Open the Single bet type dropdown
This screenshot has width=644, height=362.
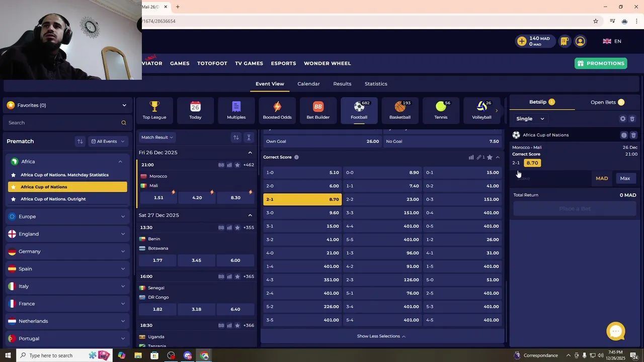530,119
